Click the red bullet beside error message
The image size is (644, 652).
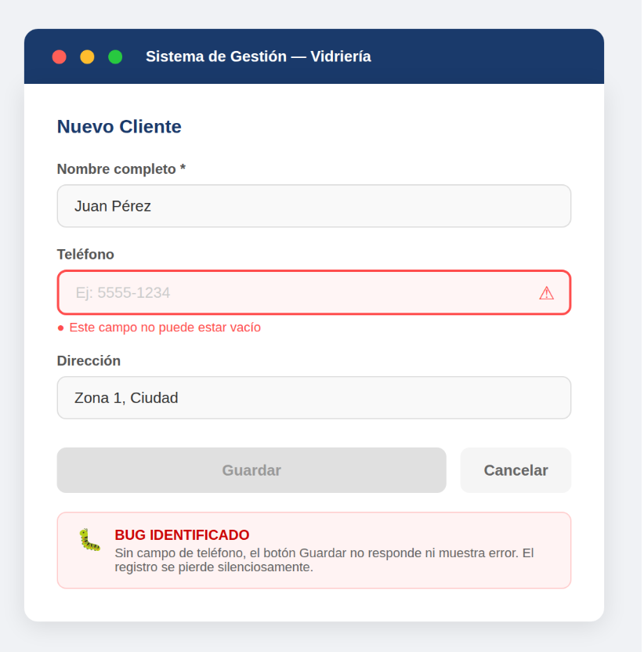(60, 330)
